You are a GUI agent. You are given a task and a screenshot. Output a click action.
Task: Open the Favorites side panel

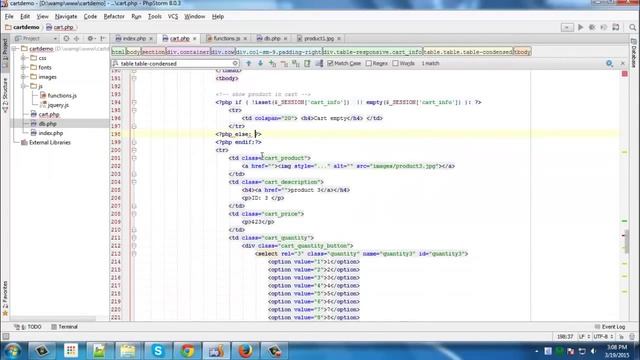click(x=5, y=298)
